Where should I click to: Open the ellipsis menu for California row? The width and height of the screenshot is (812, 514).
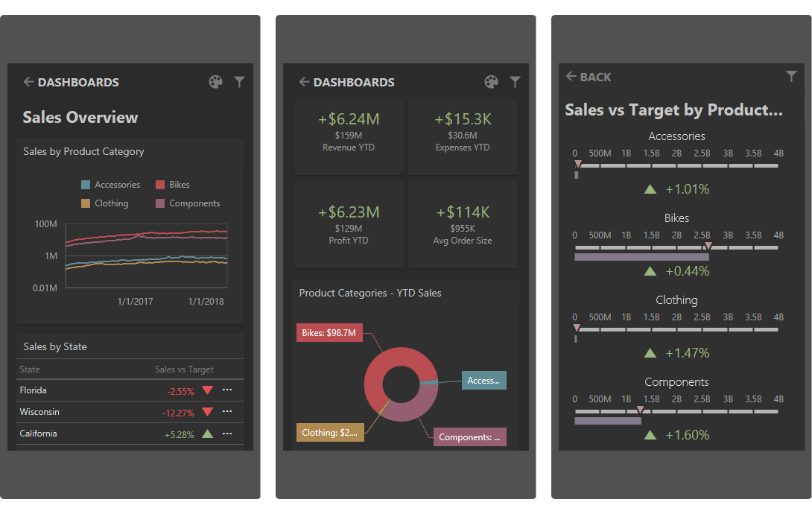(x=226, y=434)
